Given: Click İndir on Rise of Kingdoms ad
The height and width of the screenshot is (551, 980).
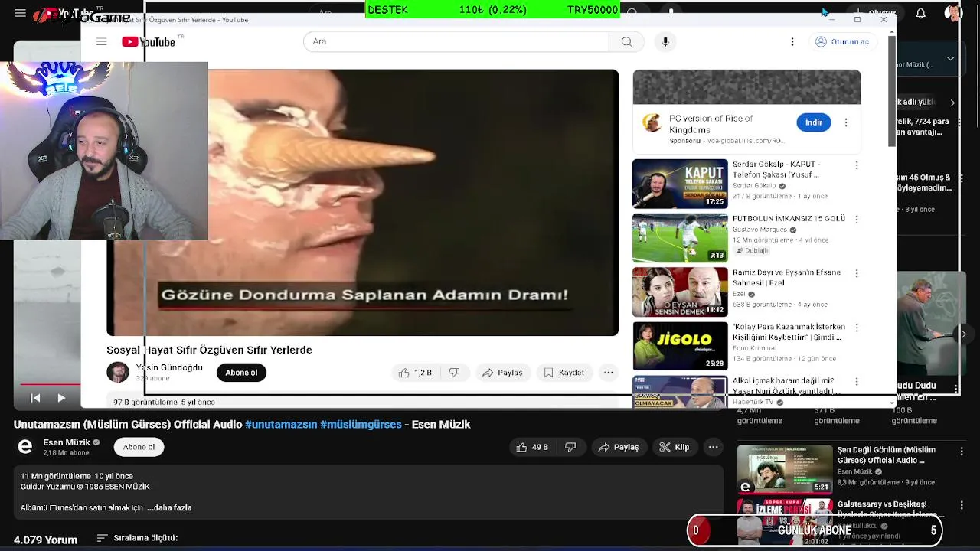Looking at the screenshot, I should 813,122.
